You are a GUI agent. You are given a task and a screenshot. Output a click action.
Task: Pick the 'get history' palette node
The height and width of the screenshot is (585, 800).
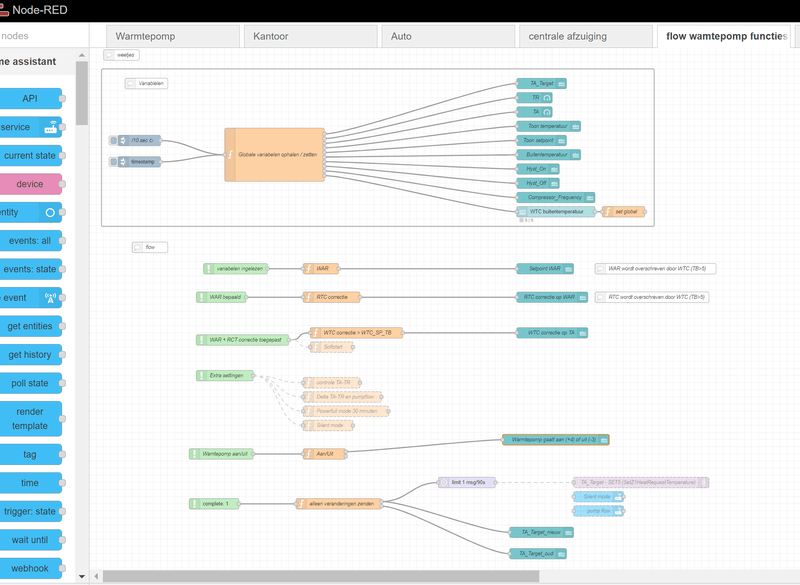(x=30, y=355)
